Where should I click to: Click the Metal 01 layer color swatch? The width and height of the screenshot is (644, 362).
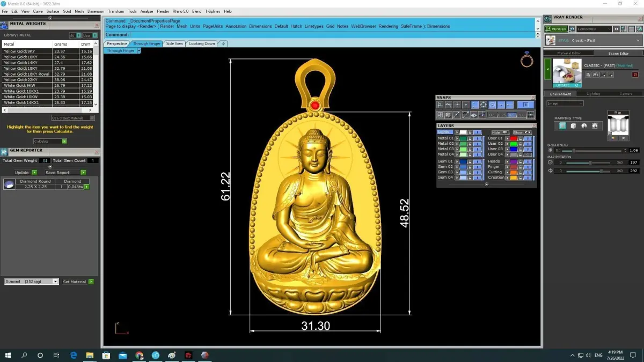[463, 138]
